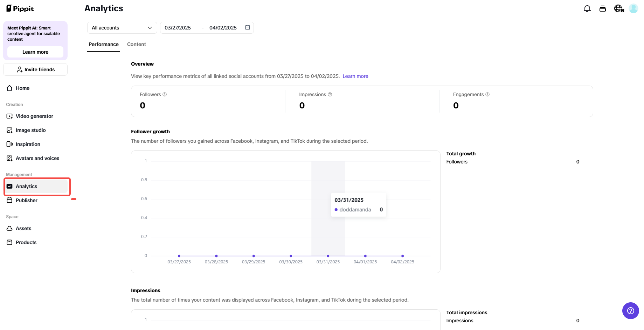The height and width of the screenshot is (330, 644).
Task: Click the credits stack icon in header
Action: (603, 9)
